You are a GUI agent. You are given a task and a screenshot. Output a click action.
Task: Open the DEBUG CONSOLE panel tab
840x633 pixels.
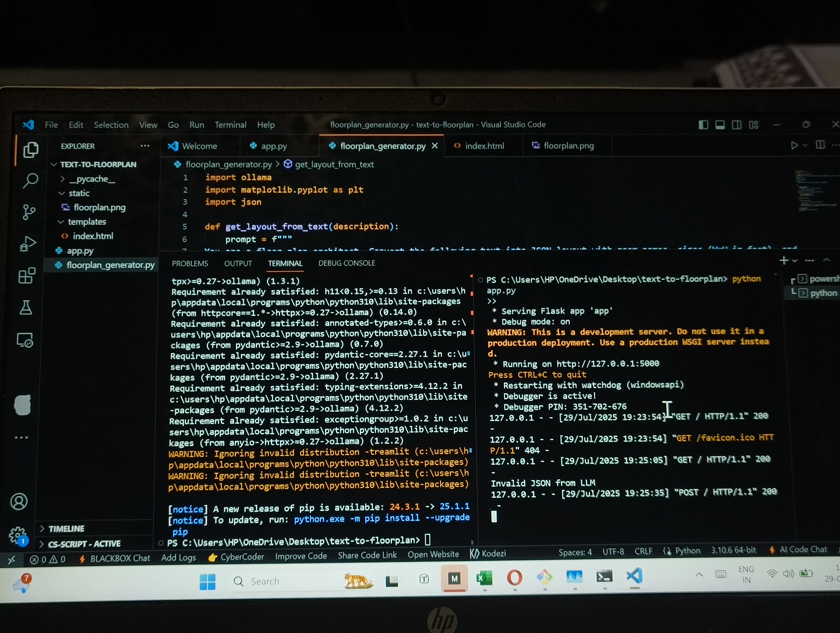coord(346,263)
